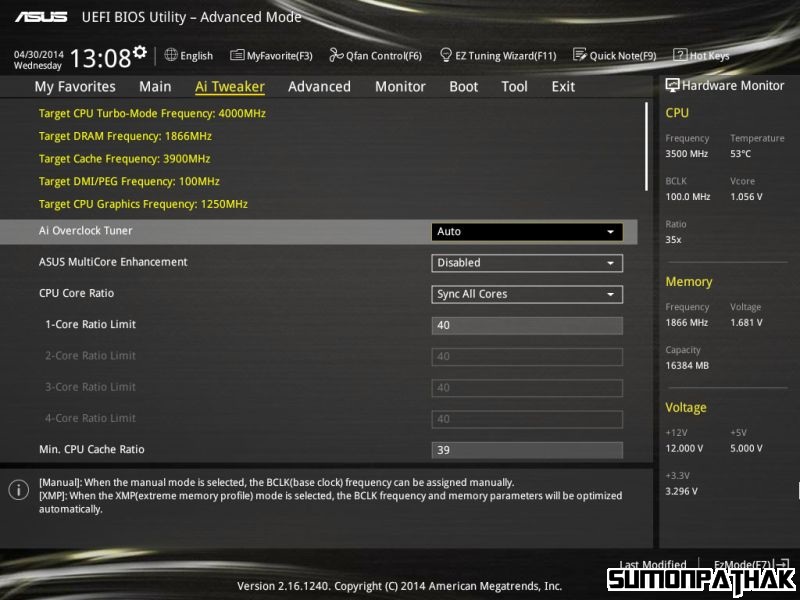Click Target Cache Frequency: 3900MHz text
The image size is (800, 600).
(124, 159)
